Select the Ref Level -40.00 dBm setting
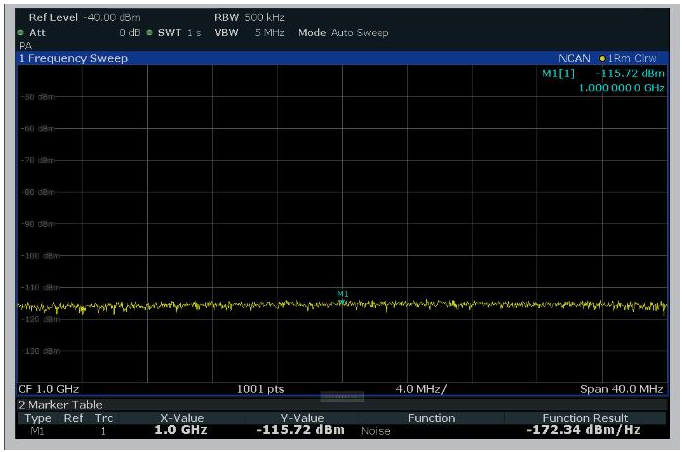 tap(85, 19)
